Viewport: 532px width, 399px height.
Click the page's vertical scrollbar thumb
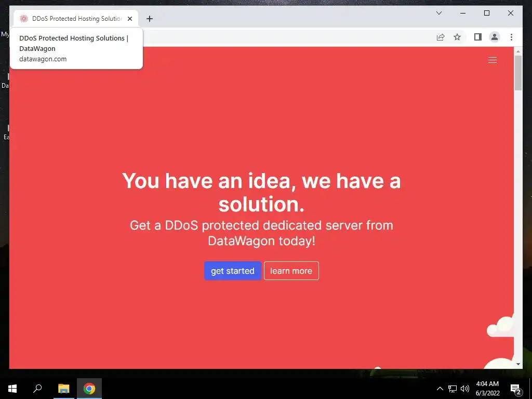(x=518, y=73)
